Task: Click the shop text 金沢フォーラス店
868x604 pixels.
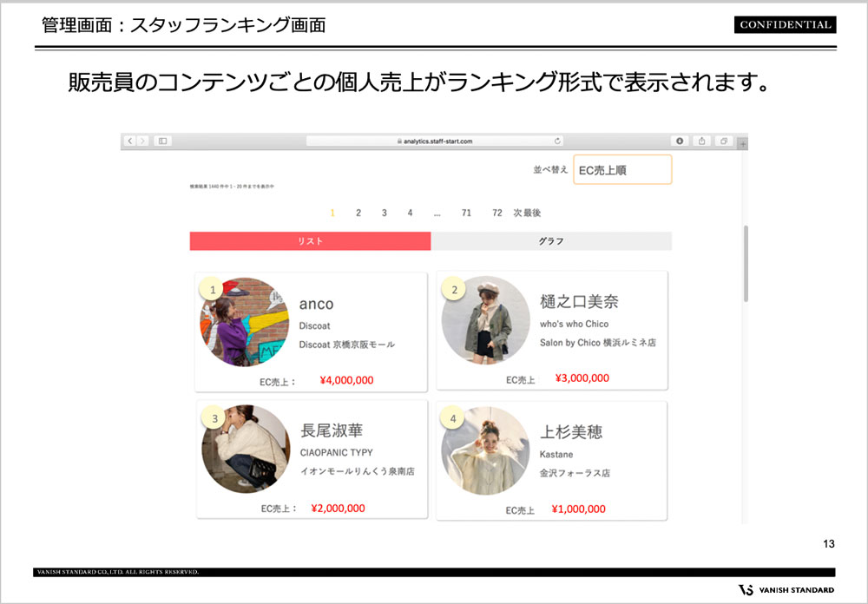Action: [x=575, y=473]
